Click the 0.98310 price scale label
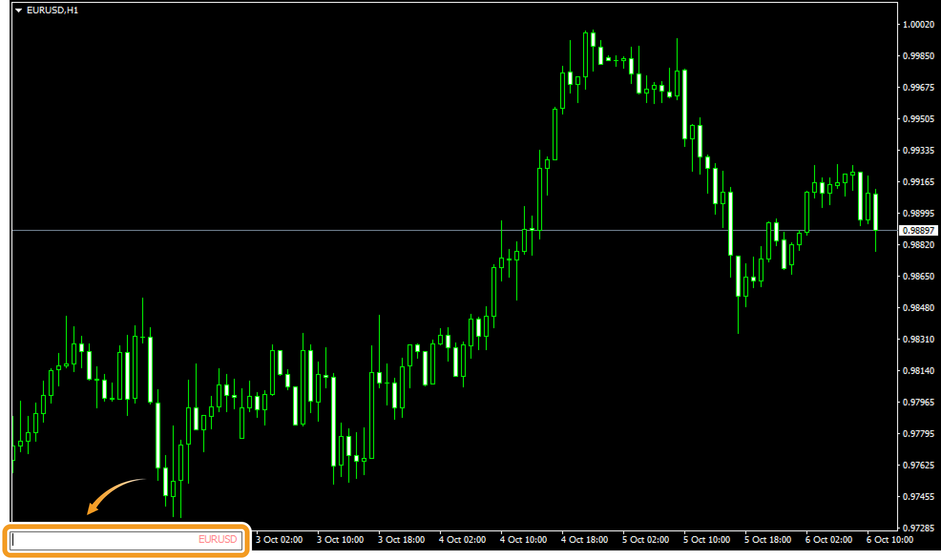The width and height of the screenshot is (941, 560). [918, 339]
